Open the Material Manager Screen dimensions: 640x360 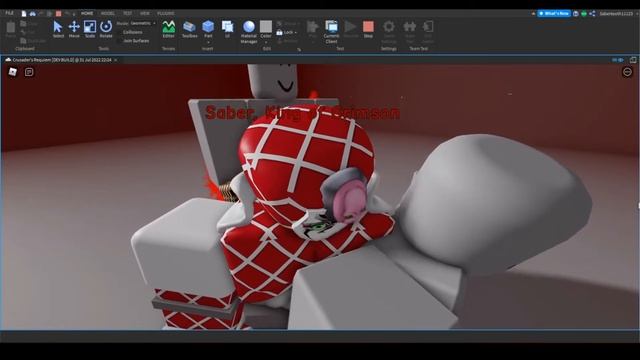(x=249, y=32)
